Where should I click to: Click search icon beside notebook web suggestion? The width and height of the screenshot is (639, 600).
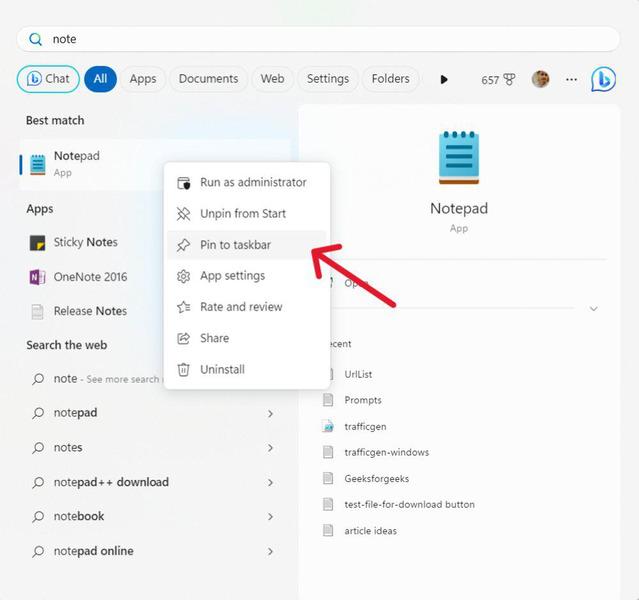tap(38, 516)
